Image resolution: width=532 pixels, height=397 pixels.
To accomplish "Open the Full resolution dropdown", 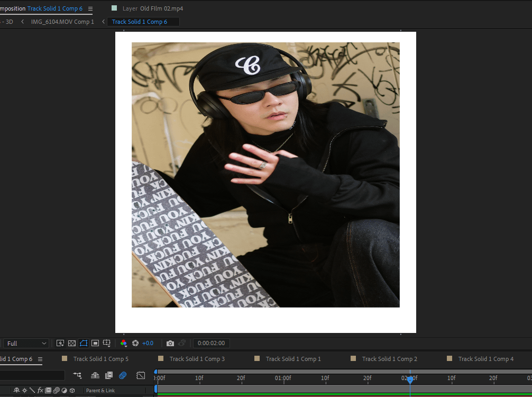I will 26,344.
